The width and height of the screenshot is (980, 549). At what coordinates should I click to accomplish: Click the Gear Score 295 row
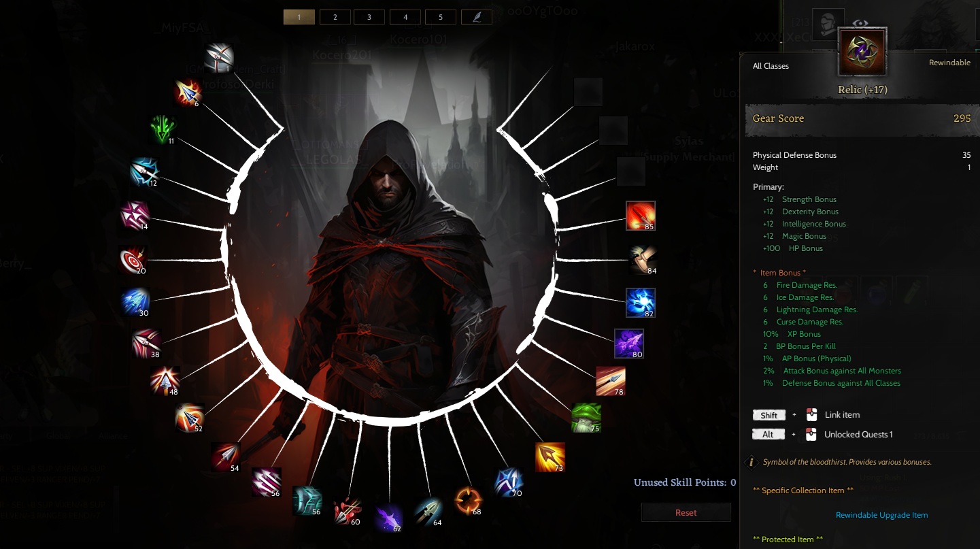862,118
